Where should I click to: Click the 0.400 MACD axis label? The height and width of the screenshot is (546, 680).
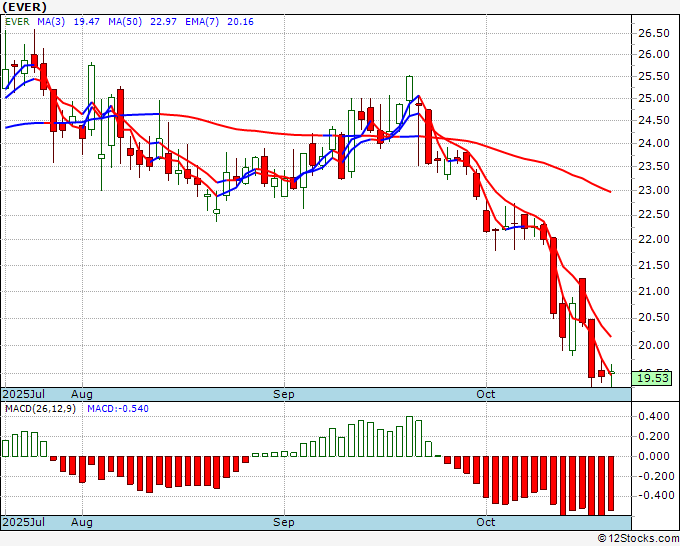click(x=654, y=416)
